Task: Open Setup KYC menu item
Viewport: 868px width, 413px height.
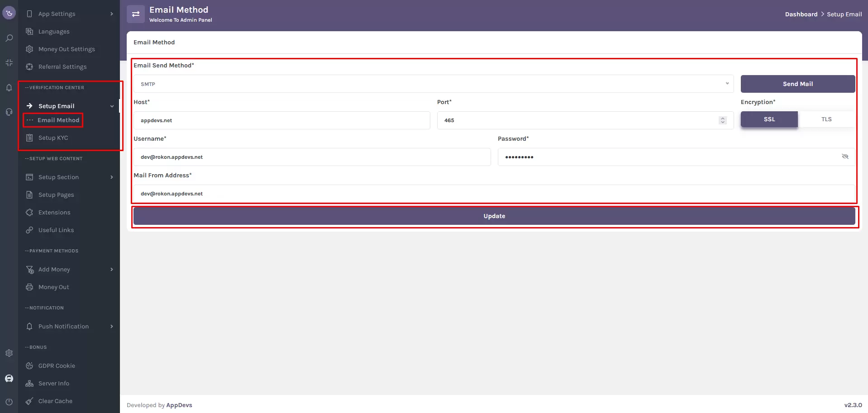Action: 53,138
